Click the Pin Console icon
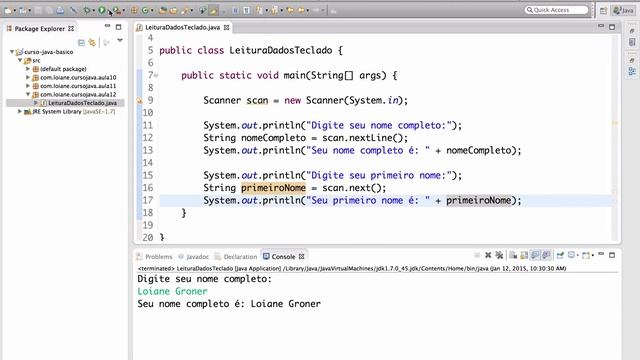The image size is (640, 360). [560, 256]
